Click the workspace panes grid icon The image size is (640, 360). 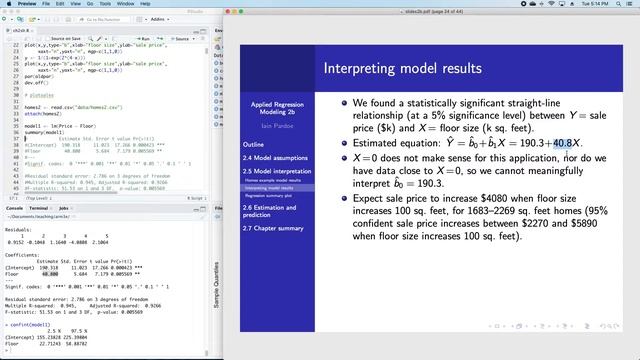click(x=139, y=20)
